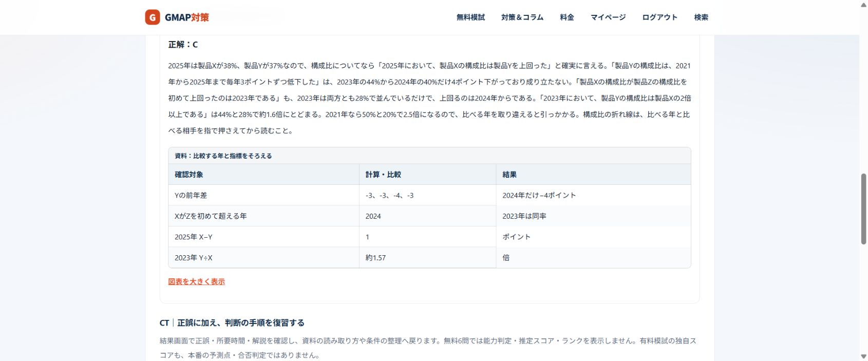Click the 結果 column header
The height and width of the screenshot is (361, 868).
593,175
